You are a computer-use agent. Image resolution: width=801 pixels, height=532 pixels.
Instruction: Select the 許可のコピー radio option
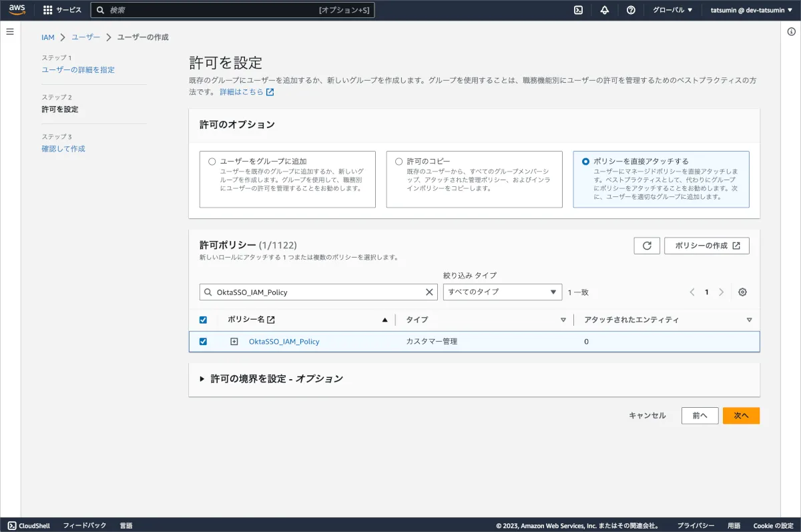399,162
